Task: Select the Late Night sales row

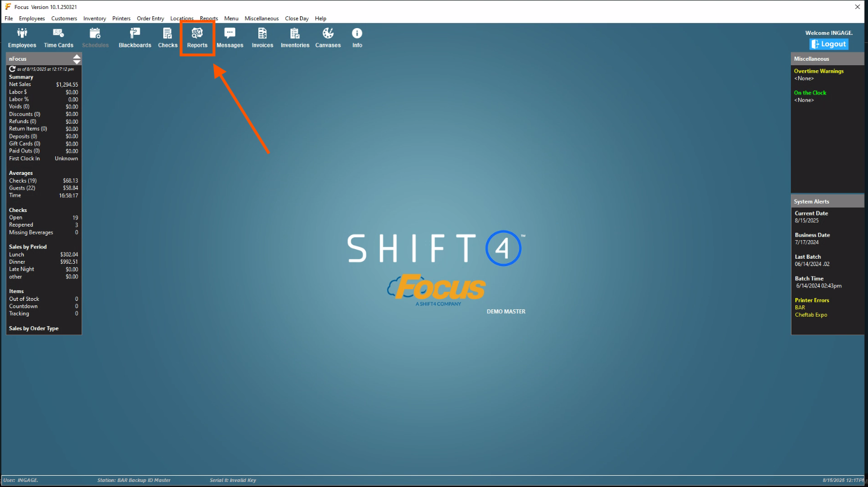Action: pyautogui.click(x=43, y=269)
